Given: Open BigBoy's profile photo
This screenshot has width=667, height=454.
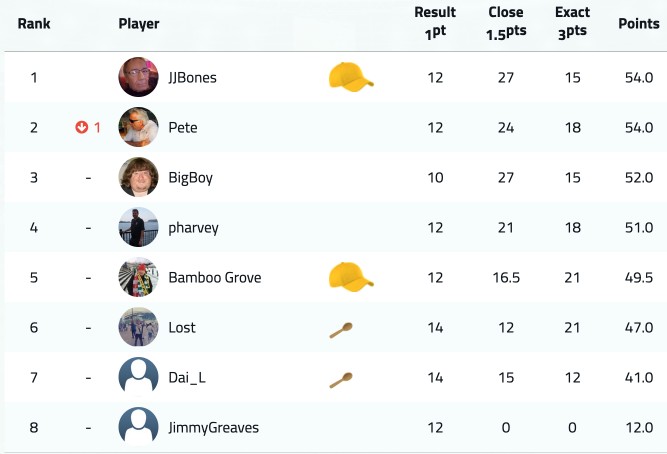Looking at the screenshot, I should 138,177.
